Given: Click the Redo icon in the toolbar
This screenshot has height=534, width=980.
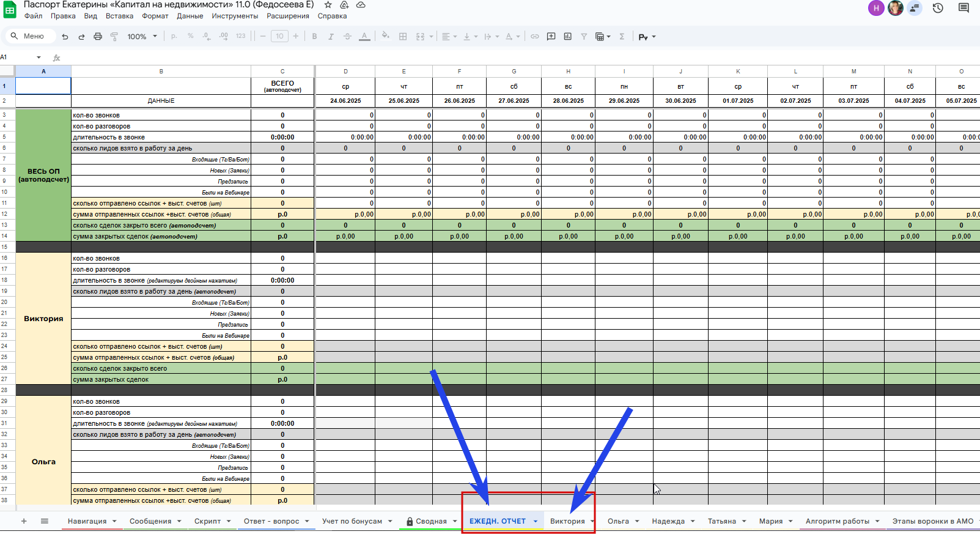Looking at the screenshot, I should 81,37.
